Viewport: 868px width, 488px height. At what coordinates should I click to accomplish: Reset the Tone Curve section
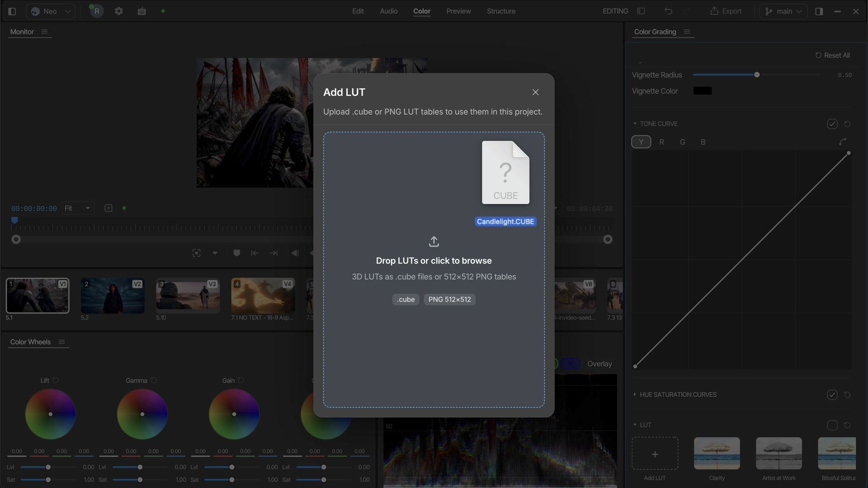[x=848, y=124]
